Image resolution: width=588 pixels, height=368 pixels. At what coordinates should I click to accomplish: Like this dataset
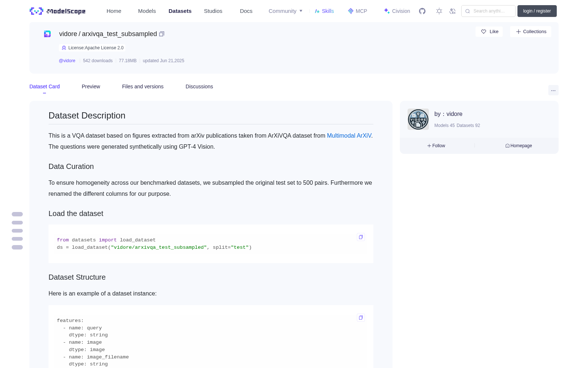pos(489,32)
